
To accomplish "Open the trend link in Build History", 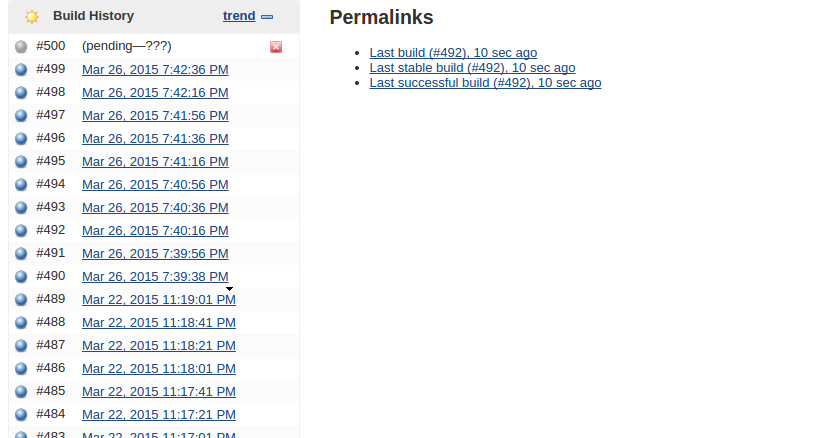I will (x=239, y=16).
